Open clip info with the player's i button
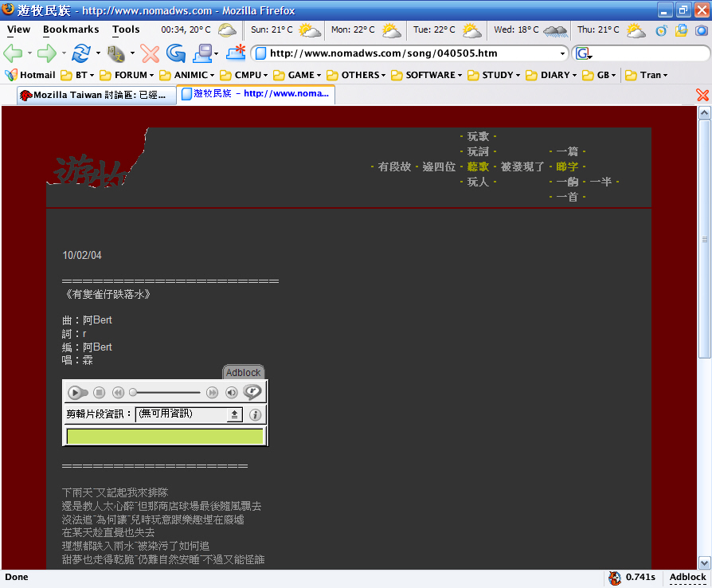This screenshot has height=588, width=712. click(255, 414)
